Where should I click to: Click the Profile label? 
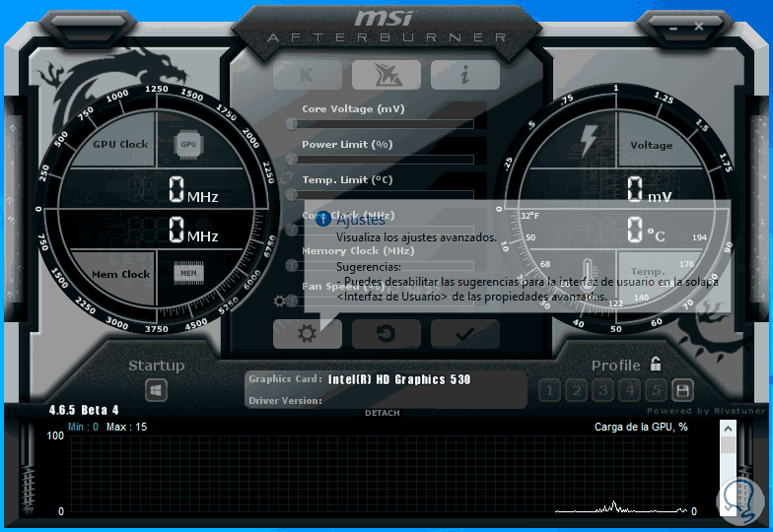615,366
